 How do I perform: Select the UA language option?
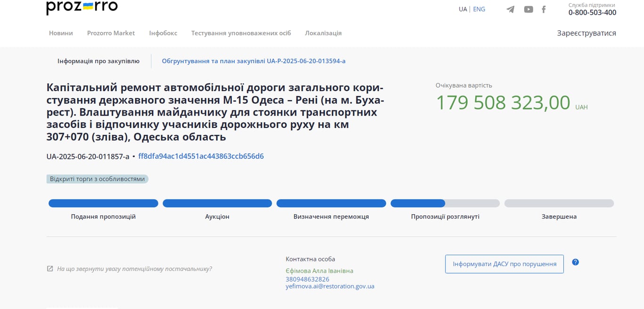point(462,9)
